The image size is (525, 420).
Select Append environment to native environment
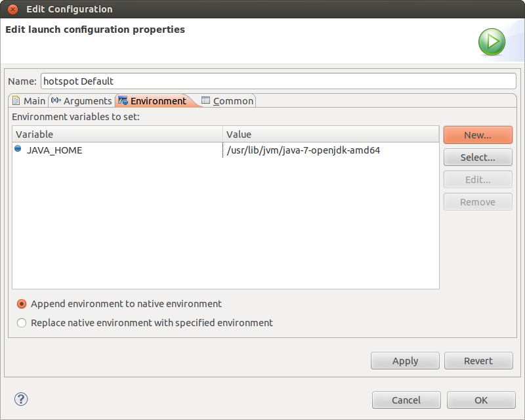coord(22,304)
